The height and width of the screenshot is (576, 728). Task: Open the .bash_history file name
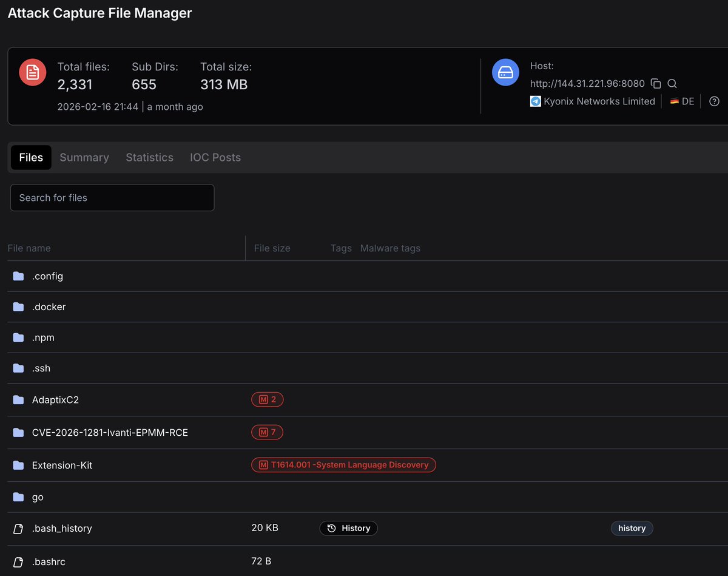tap(62, 529)
